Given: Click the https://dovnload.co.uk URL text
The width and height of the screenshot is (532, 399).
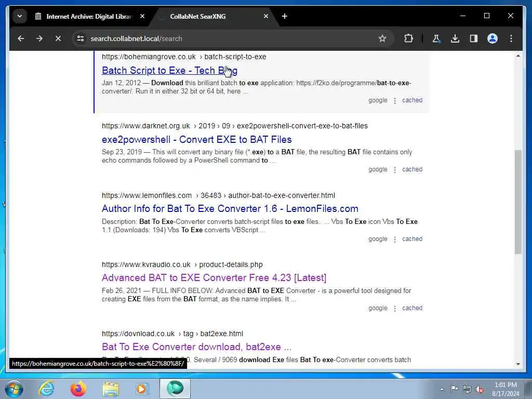Looking at the screenshot, I should click(138, 334).
